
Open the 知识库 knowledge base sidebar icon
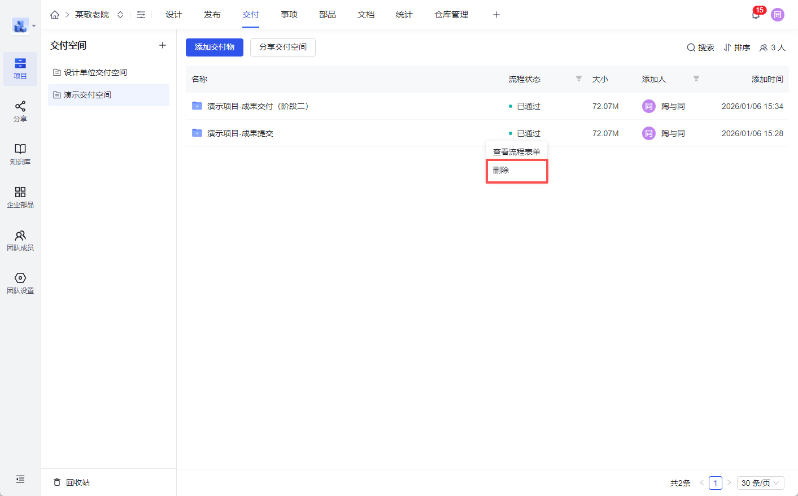click(20, 153)
